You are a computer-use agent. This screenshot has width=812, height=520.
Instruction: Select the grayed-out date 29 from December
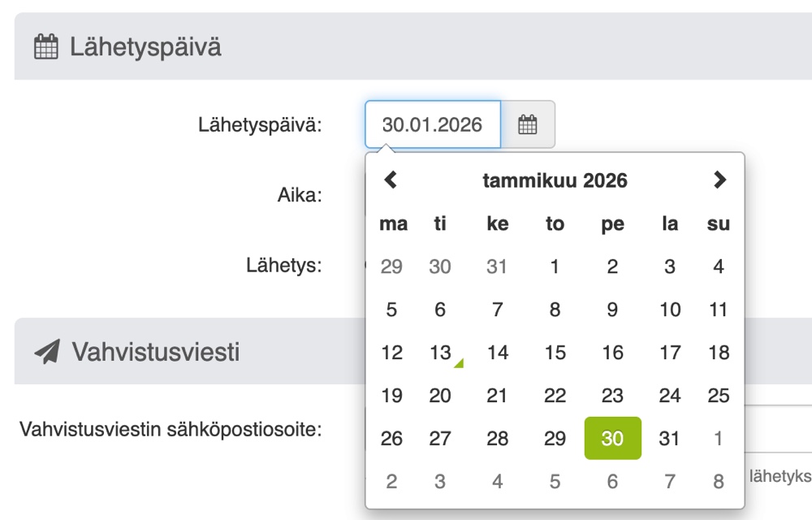point(391,266)
